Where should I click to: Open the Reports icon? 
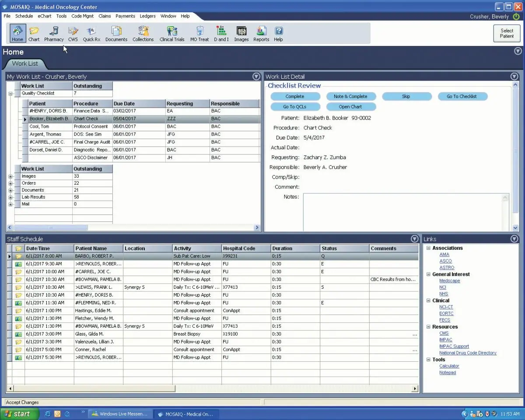(261, 33)
